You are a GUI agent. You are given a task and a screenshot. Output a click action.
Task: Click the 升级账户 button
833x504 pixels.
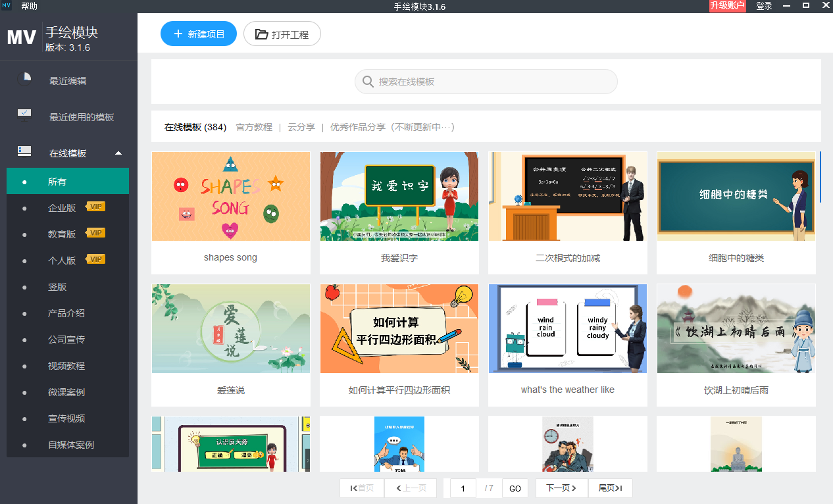coord(728,6)
